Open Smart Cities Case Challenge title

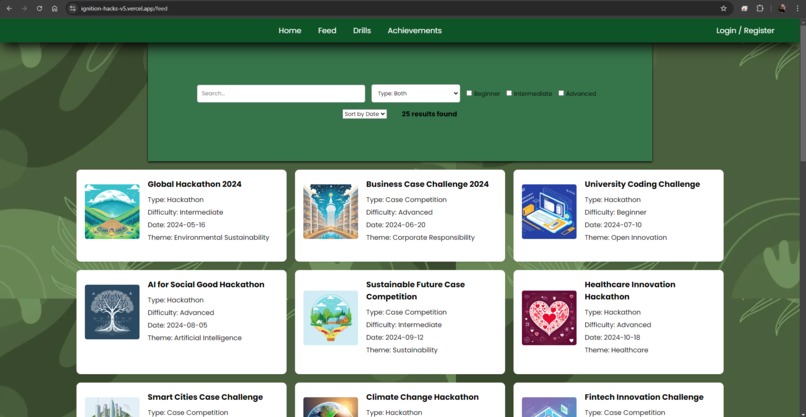tap(205, 397)
